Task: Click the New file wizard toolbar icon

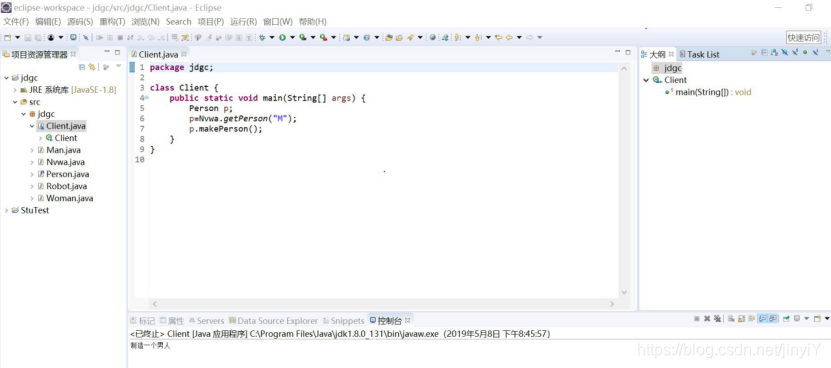Action: (x=7, y=38)
